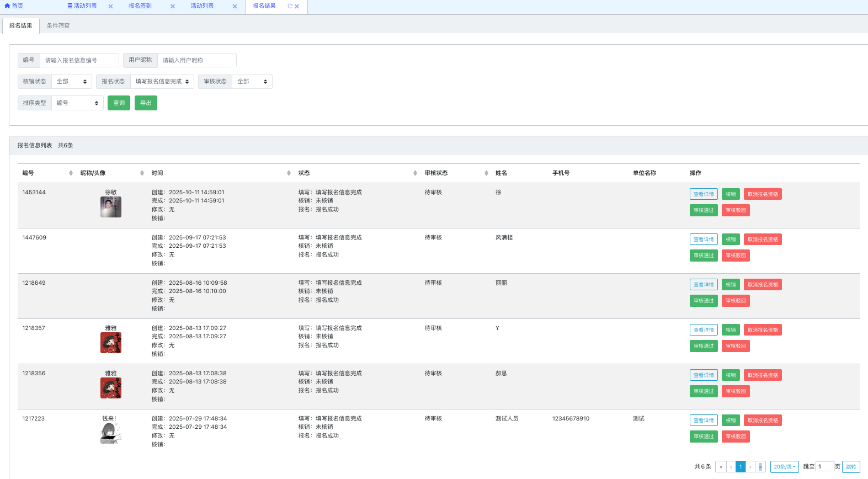Screen dimensions: 868x479
Task: Sort by the 审核状态 column sort icon
Action: (x=486, y=173)
